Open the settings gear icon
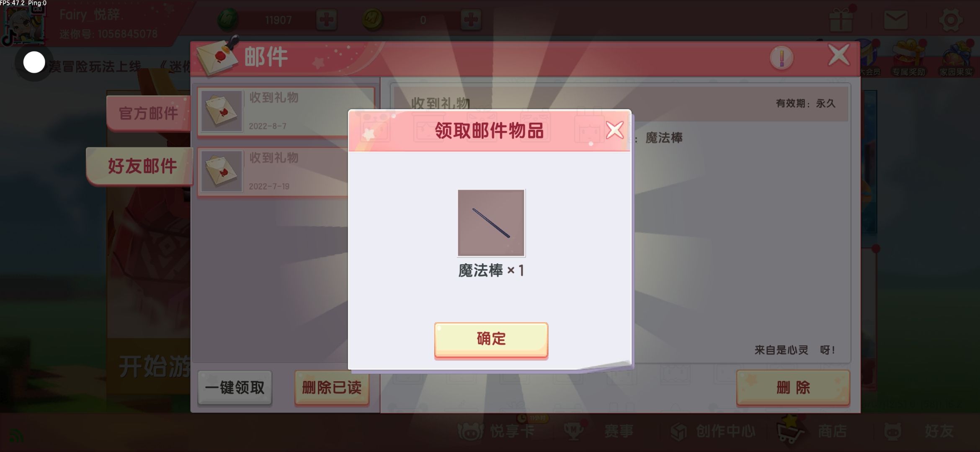 pyautogui.click(x=951, y=20)
